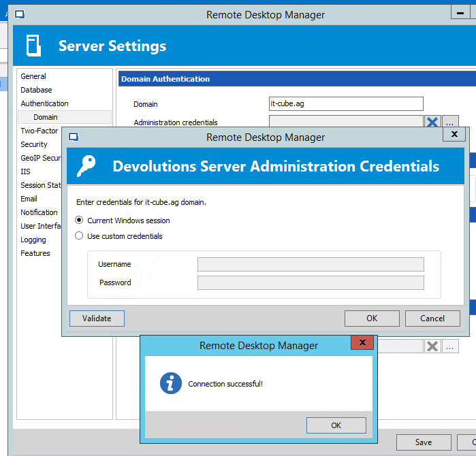Open credentials browser with the ellipsis button

450,122
